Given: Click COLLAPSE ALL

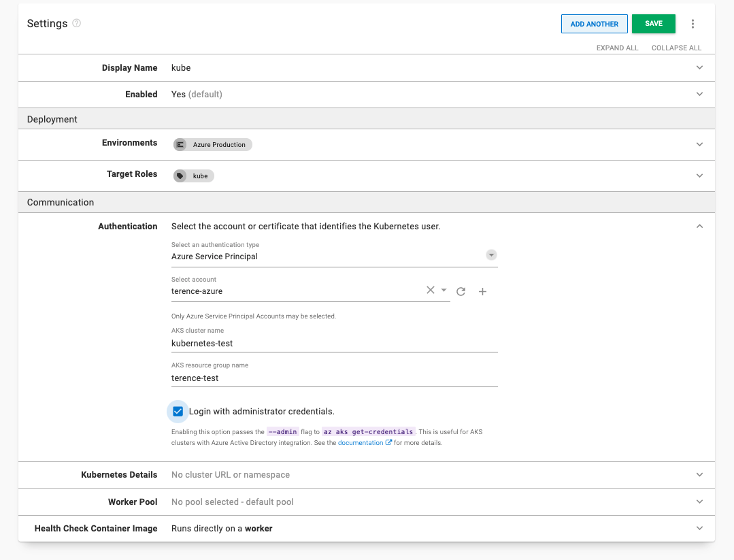Looking at the screenshot, I should [x=675, y=48].
